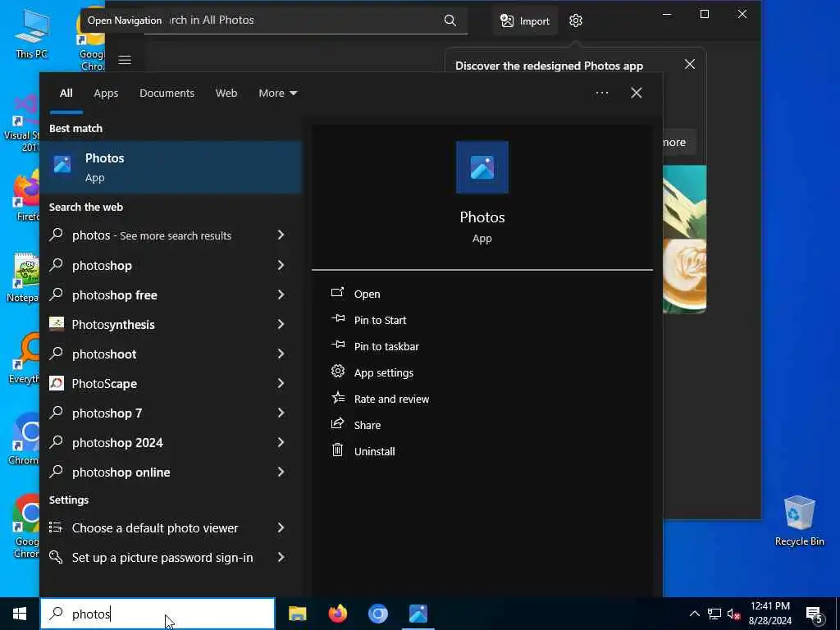Screen dimensions: 840x630
Task: Expand the More filter dropdown
Action: (277, 94)
